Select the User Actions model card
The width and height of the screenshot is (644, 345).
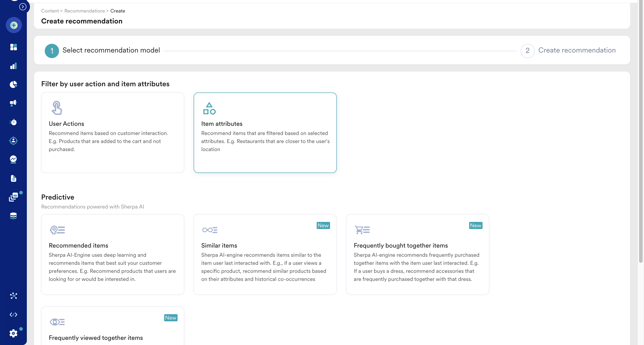[x=112, y=133]
